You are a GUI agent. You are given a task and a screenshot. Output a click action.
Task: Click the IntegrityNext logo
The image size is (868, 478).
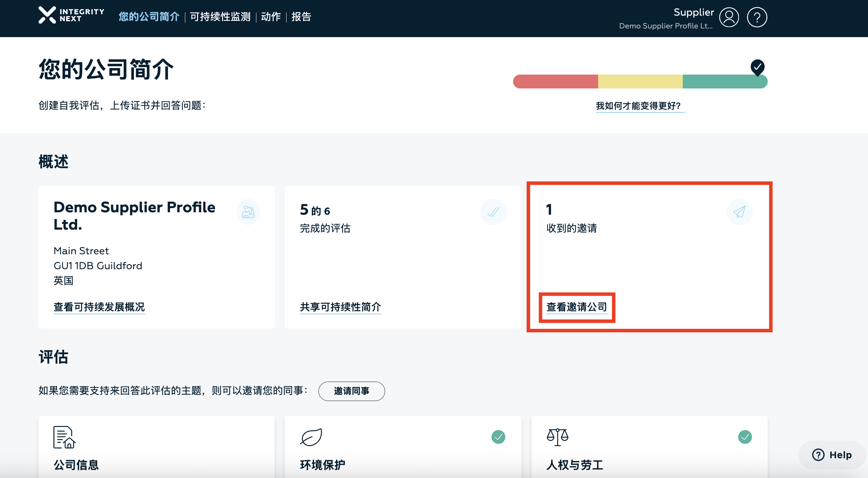coord(71,15)
